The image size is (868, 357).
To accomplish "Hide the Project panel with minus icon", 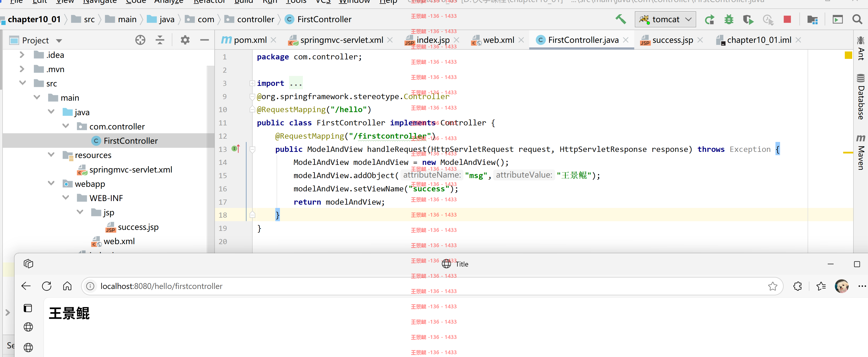I will pos(204,40).
